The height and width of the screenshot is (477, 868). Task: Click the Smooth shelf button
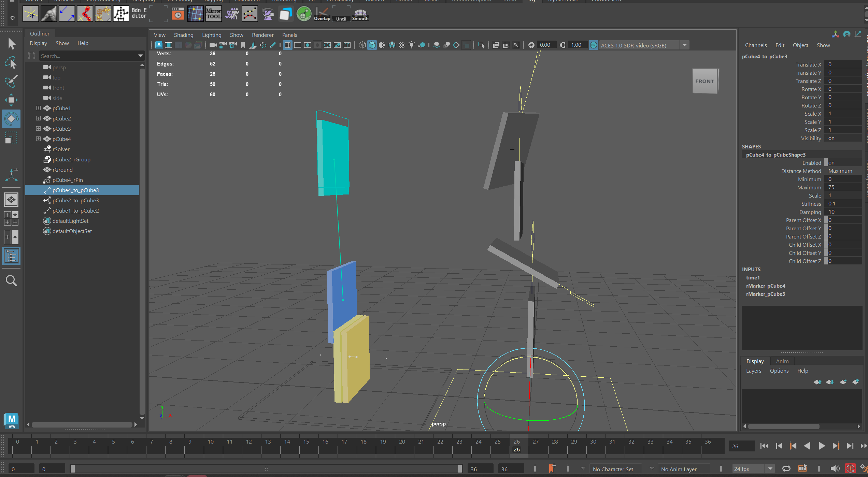(360, 15)
